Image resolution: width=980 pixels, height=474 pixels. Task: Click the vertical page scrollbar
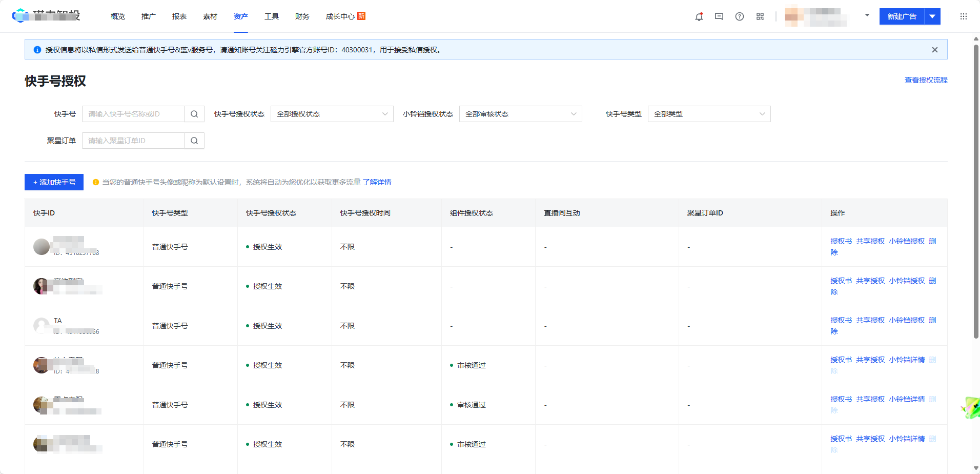pos(976,191)
